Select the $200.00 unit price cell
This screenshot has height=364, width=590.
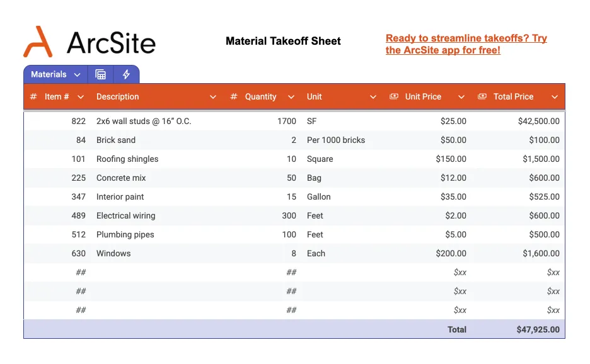coord(451,253)
